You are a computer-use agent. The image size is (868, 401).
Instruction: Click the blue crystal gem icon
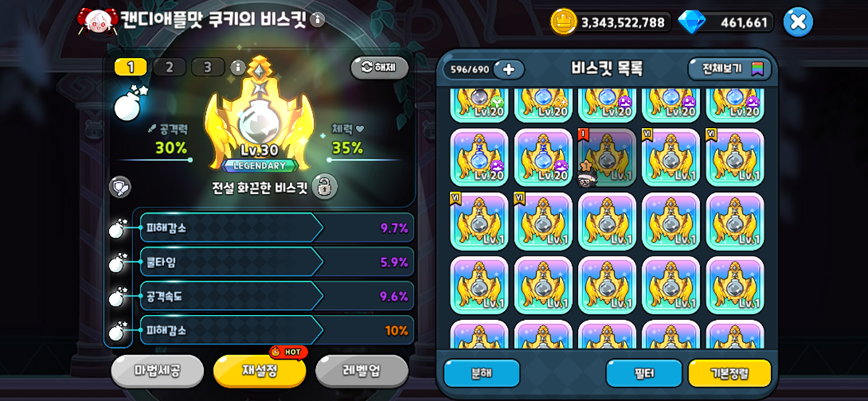pos(690,22)
